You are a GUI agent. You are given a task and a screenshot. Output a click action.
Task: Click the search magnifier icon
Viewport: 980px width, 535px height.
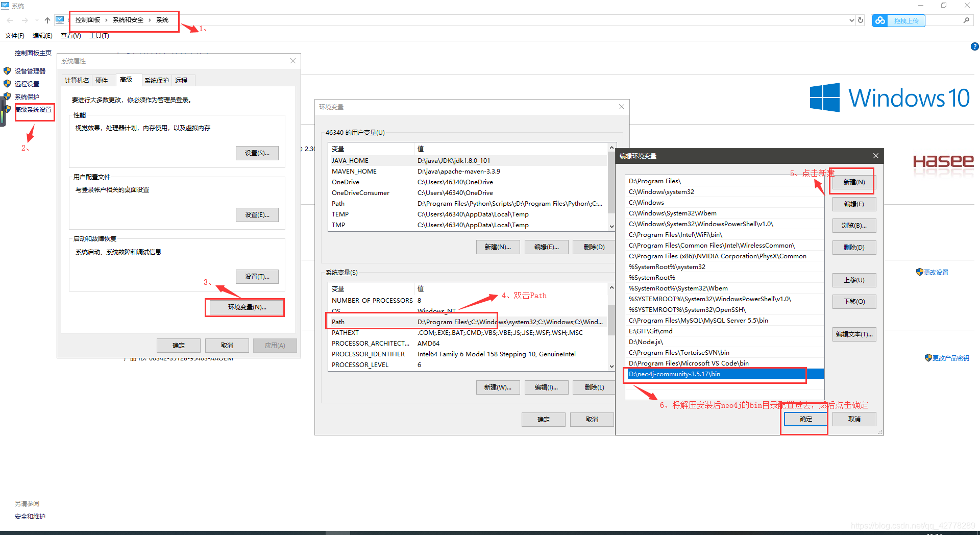(966, 20)
